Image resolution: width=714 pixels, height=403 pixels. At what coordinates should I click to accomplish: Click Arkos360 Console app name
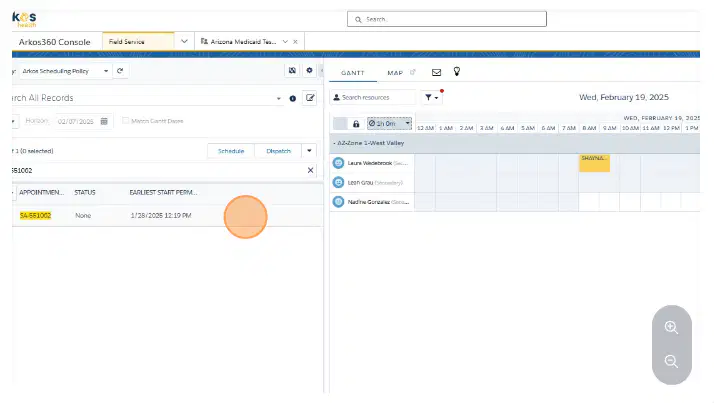(x=55, y=42)
